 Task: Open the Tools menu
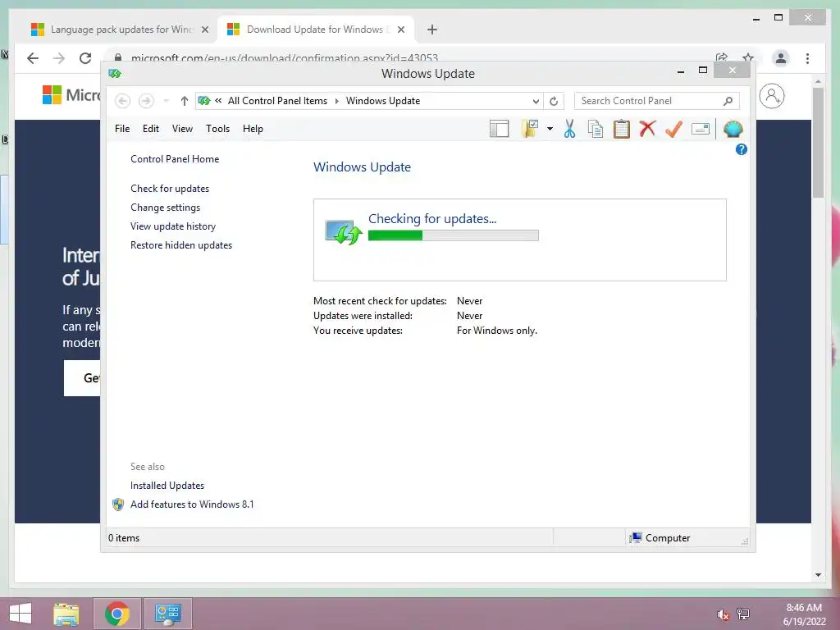coord(217,129)
